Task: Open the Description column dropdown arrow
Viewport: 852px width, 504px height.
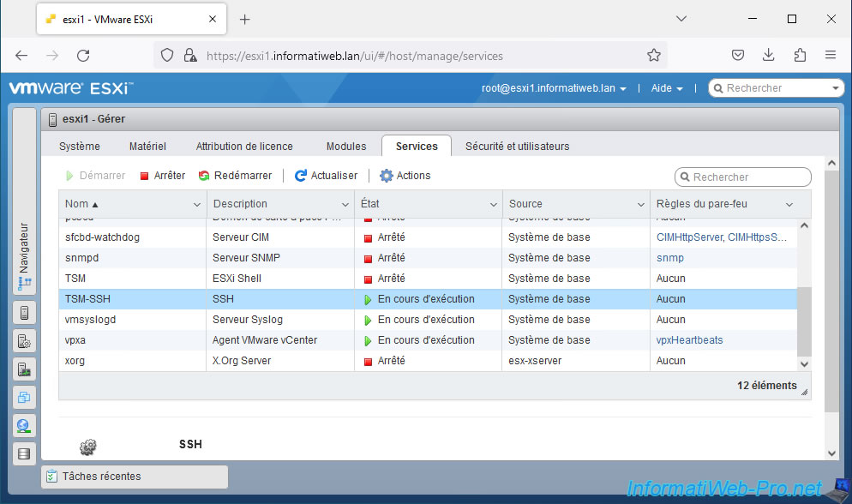Action: (x=345, y=205)
